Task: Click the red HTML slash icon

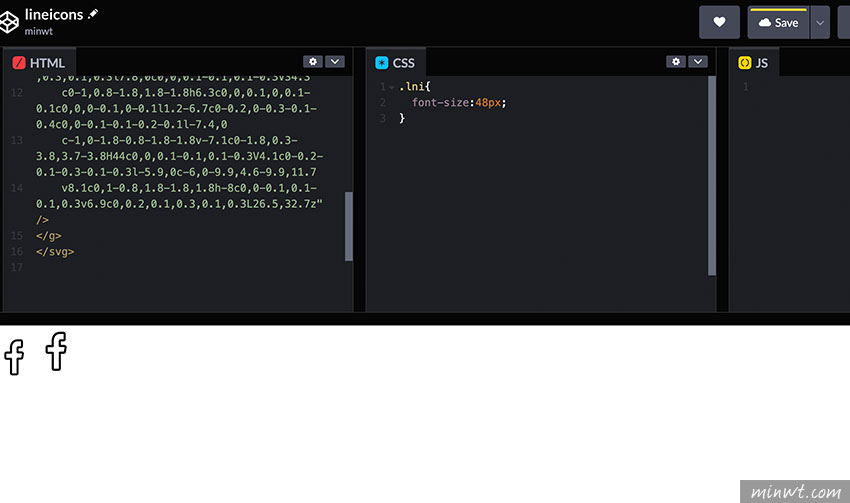Action: click(x=19, y=63)
